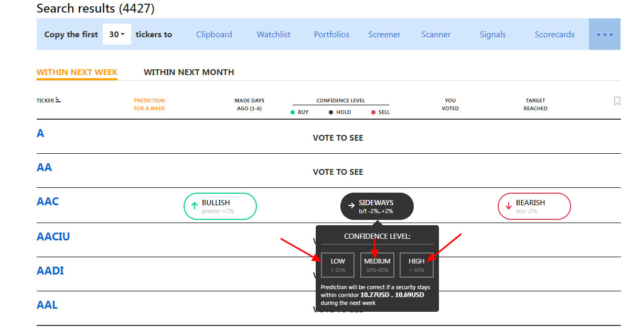This screenshot has height=327, width=644.
Task: Open ticker AAL link
Action: tap(47, 305)
